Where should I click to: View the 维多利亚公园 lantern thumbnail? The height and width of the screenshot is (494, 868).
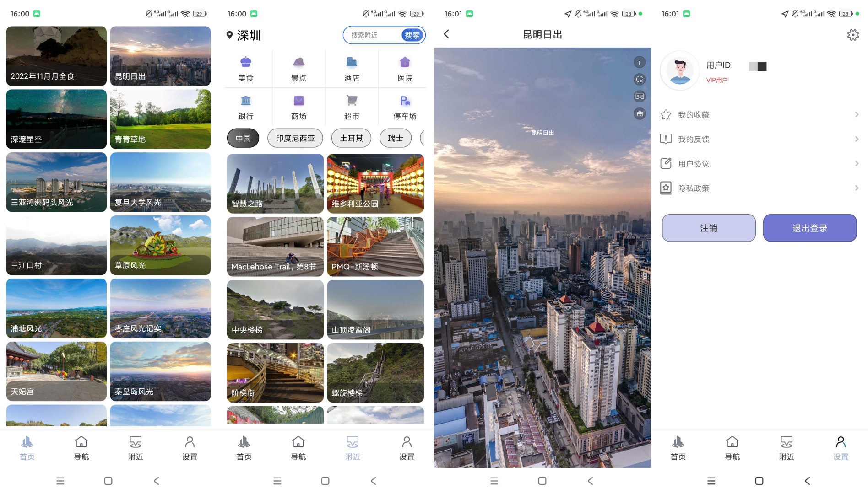click(375, 183)
